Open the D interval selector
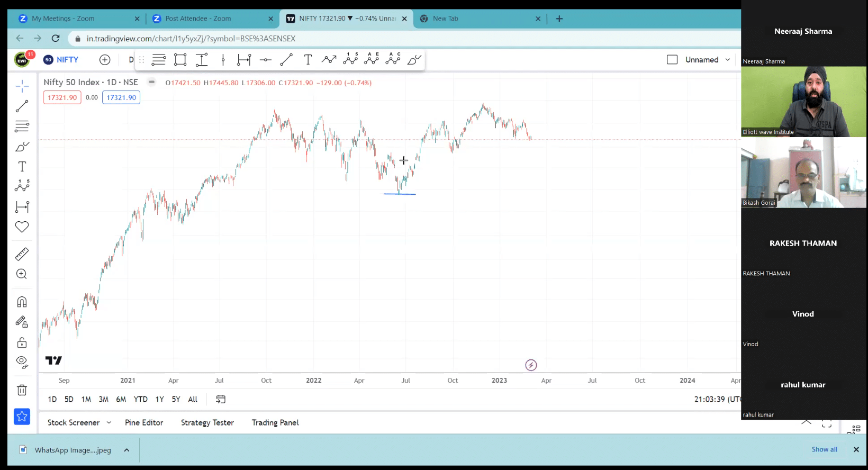This screenshot has height=470, width=868. (131, 60)
